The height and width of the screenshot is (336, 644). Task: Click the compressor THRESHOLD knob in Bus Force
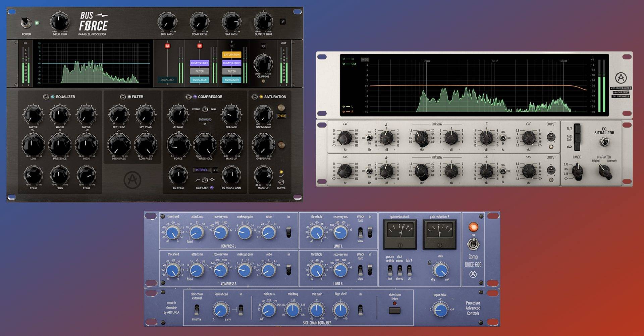pyautogui.click(x=205, y=145)
